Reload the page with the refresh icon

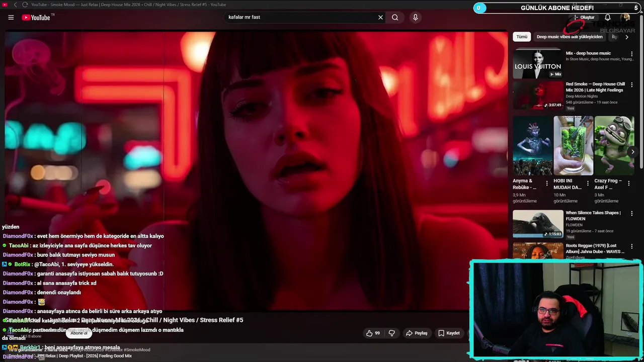pyautogui.click(x=25, y=5)
